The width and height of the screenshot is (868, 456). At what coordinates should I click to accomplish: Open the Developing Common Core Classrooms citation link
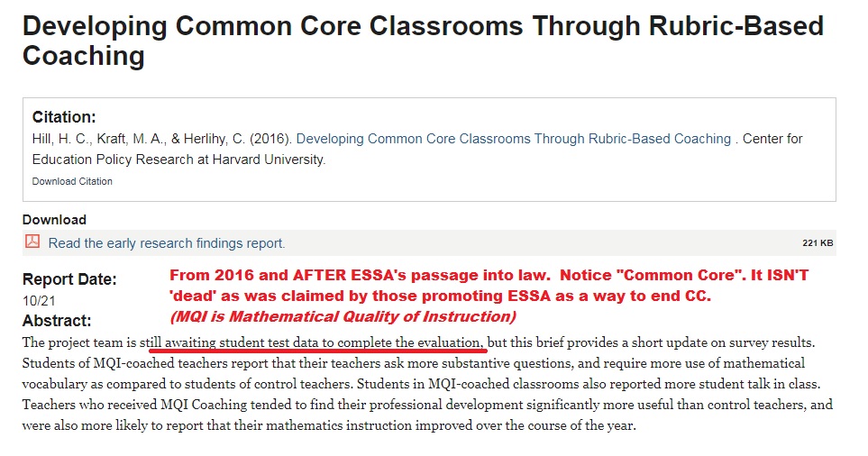pyautogui.click(x=514, y=139)
